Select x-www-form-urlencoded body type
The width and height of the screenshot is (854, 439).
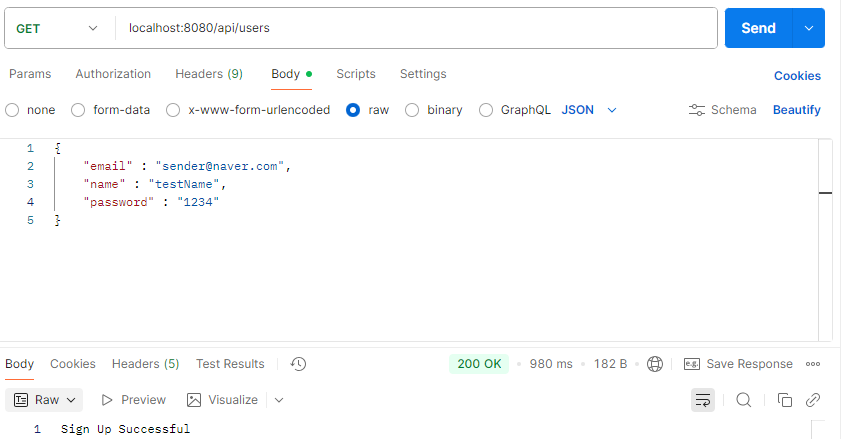click(x=173, y=110)
